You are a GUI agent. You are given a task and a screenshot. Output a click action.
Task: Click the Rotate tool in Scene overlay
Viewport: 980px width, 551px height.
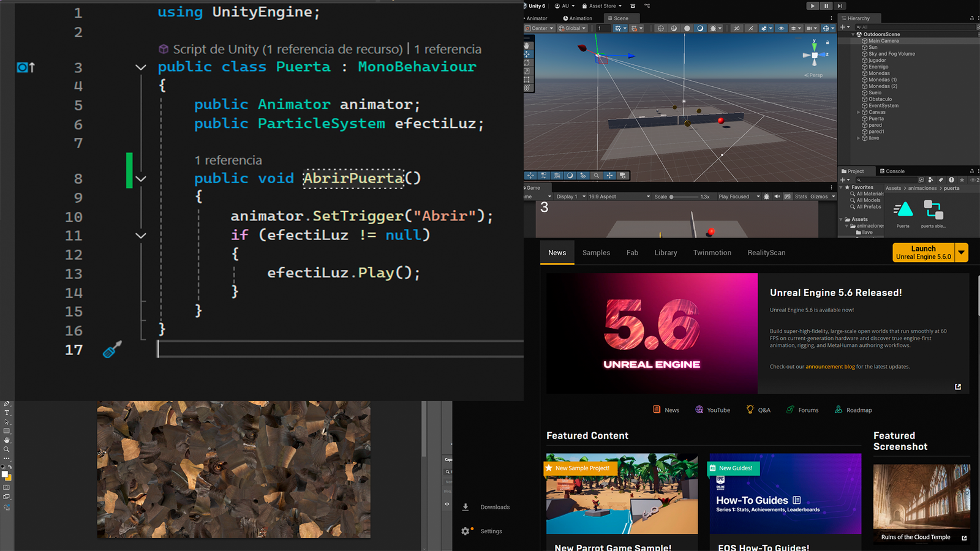(527, 62)
